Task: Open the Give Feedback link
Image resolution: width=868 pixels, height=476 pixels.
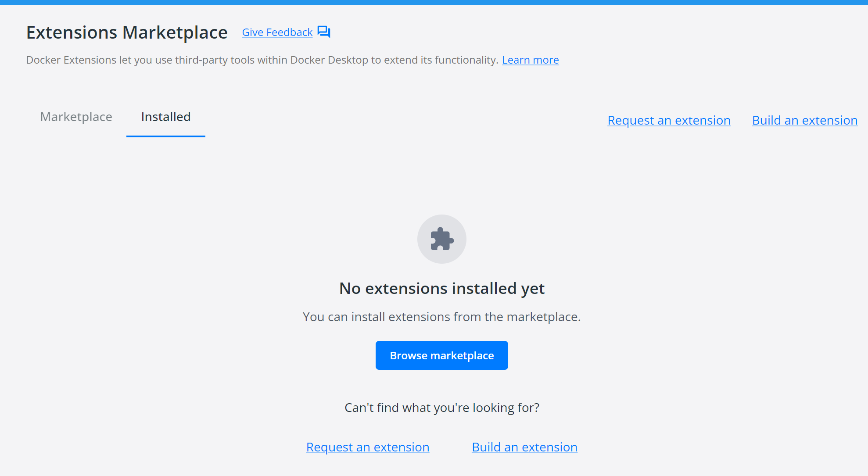Action: (x=277, y=32)
